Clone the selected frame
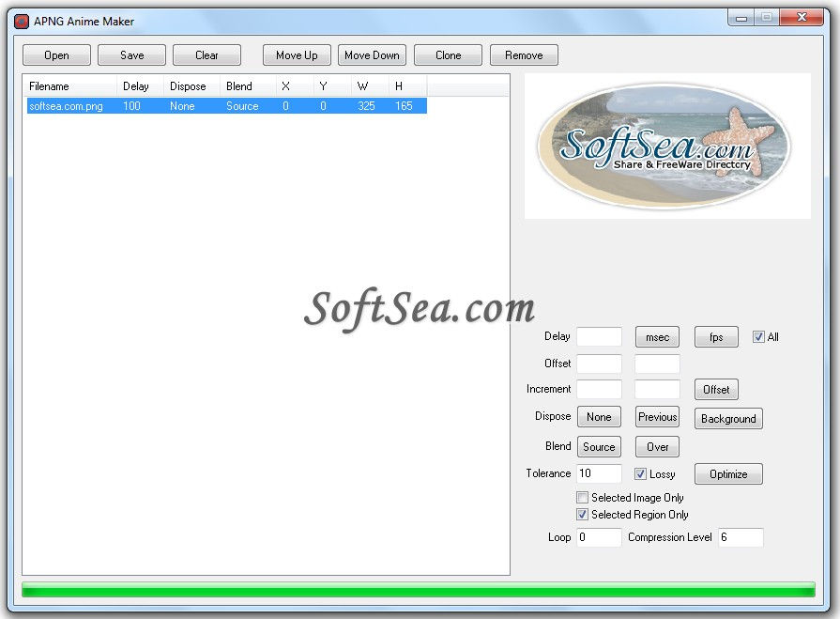 [448, 55]
